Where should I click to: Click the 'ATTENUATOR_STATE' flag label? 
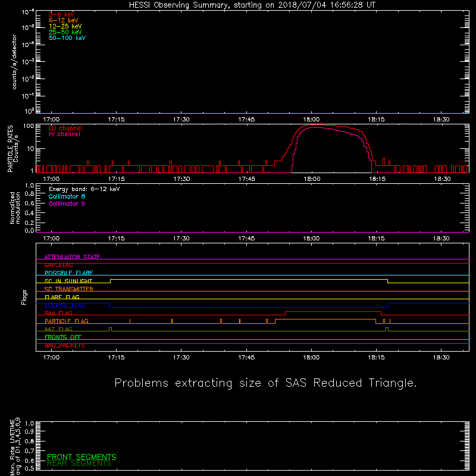tap(72, 257)
